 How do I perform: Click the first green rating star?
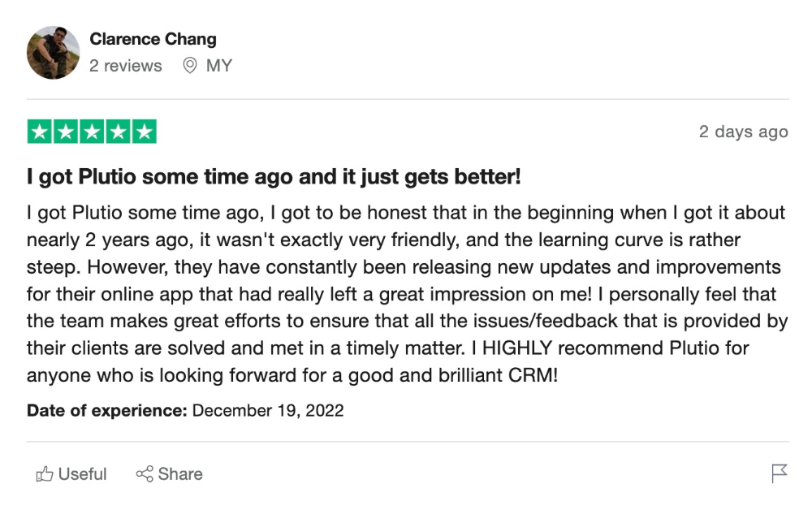tap(39, 132)
